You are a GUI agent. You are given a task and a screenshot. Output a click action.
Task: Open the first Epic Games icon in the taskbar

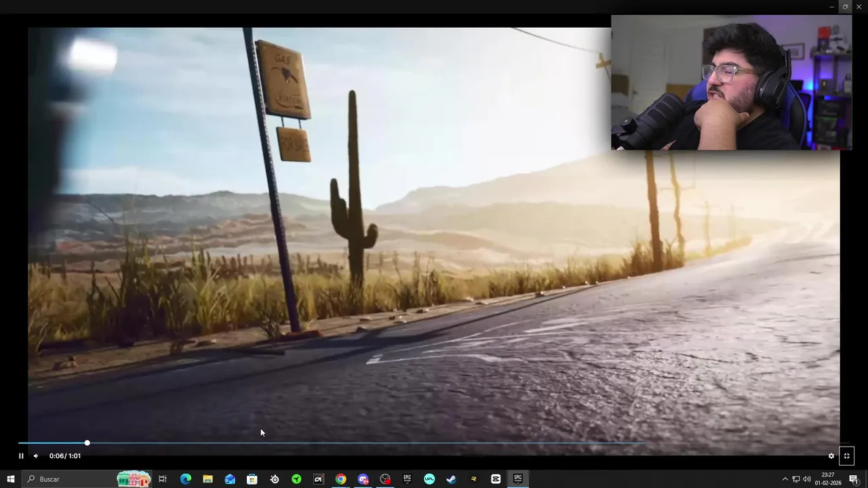408,479
